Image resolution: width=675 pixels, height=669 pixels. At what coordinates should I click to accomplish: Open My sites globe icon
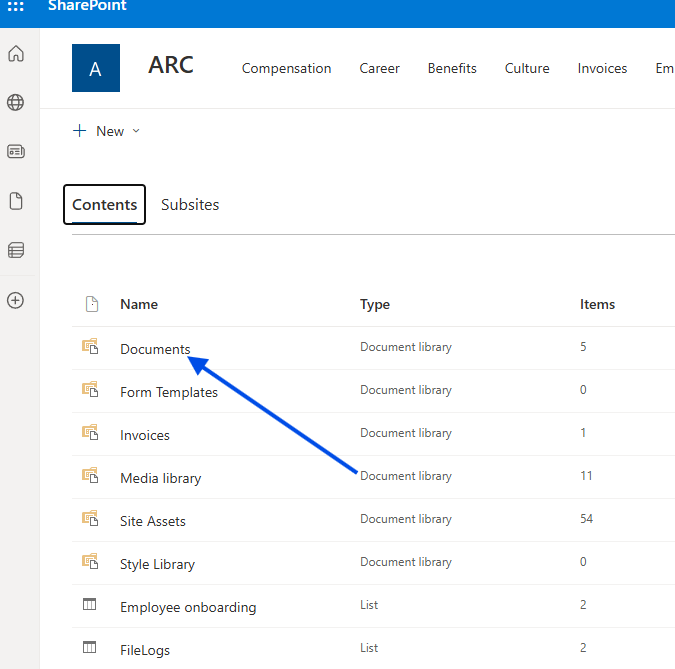point(16,103)
